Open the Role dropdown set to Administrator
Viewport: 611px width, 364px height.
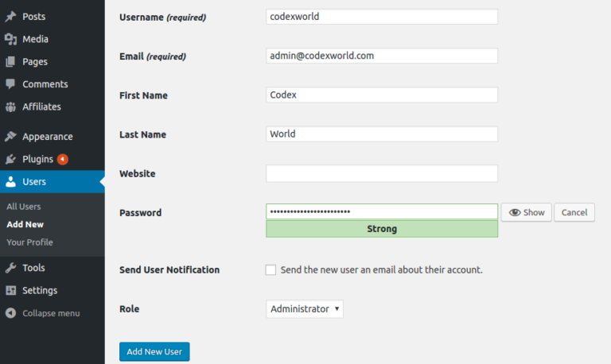tap(305, 308)
